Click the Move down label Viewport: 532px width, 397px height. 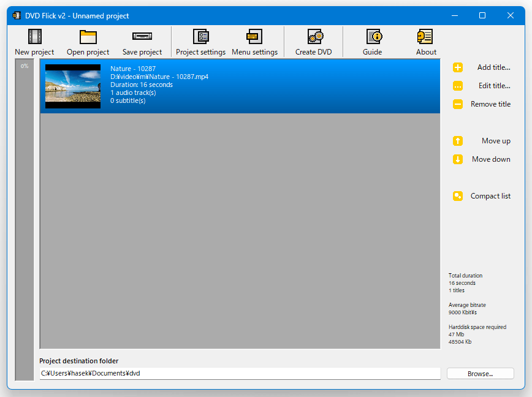[491, 159]
